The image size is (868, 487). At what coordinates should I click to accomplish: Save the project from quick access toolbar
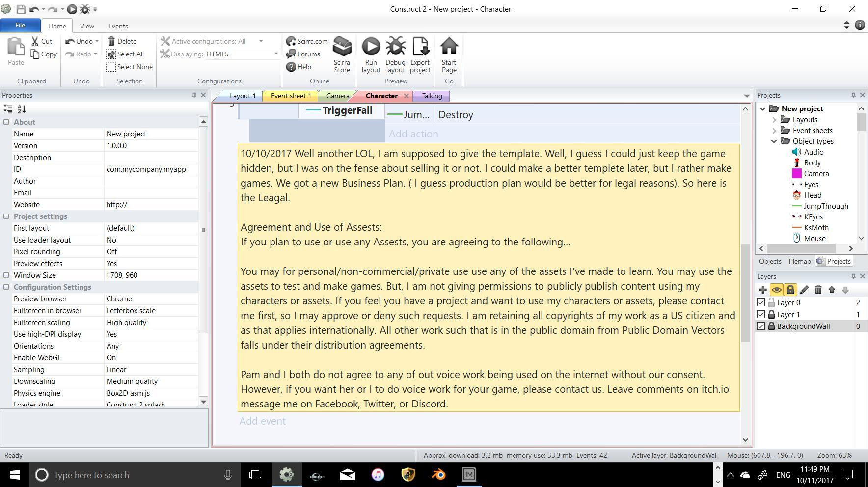point(21,9)
